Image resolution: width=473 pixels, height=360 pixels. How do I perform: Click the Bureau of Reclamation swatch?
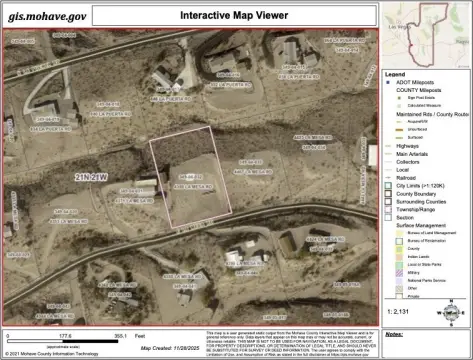(x=399, y=241)
